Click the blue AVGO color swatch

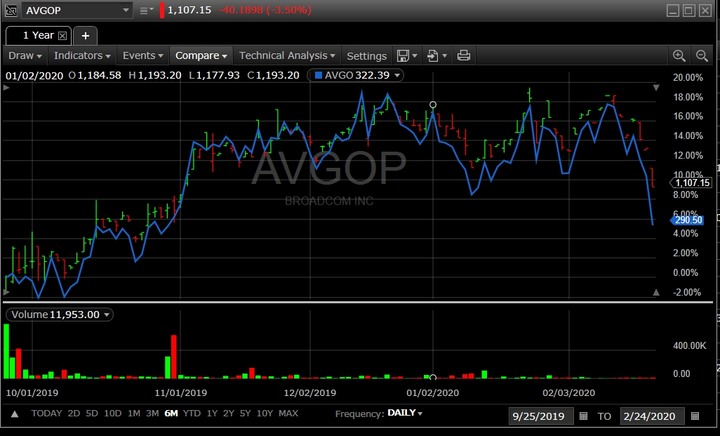click(319, 75)
